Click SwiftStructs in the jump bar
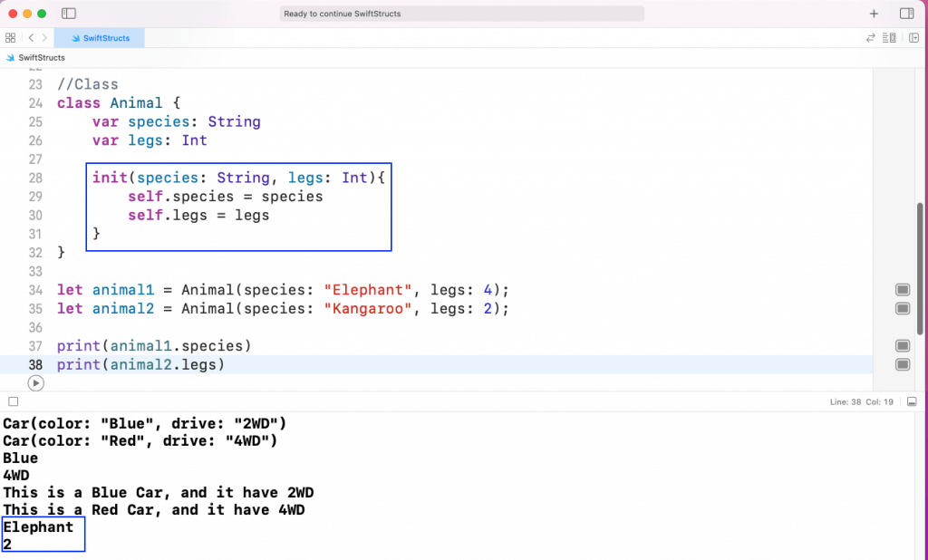This screenshot has width=928, height=560. (x=41, y=57)
